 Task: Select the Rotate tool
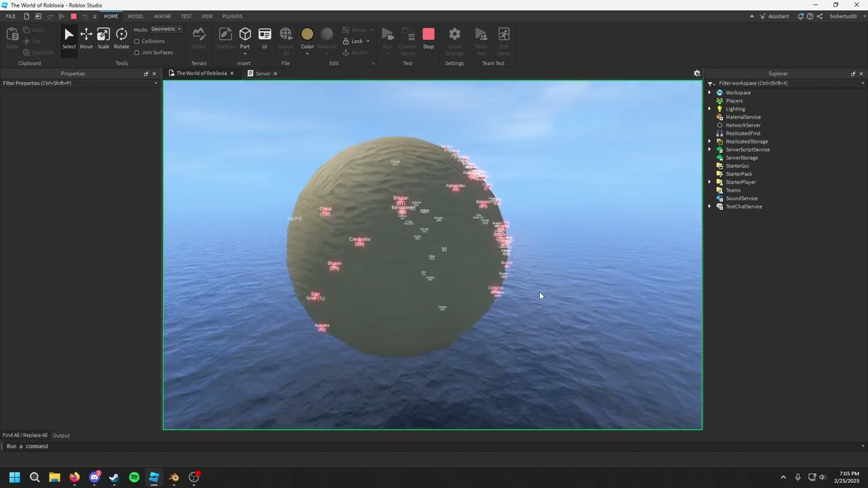pyautogui.click(x=121, y=38)
